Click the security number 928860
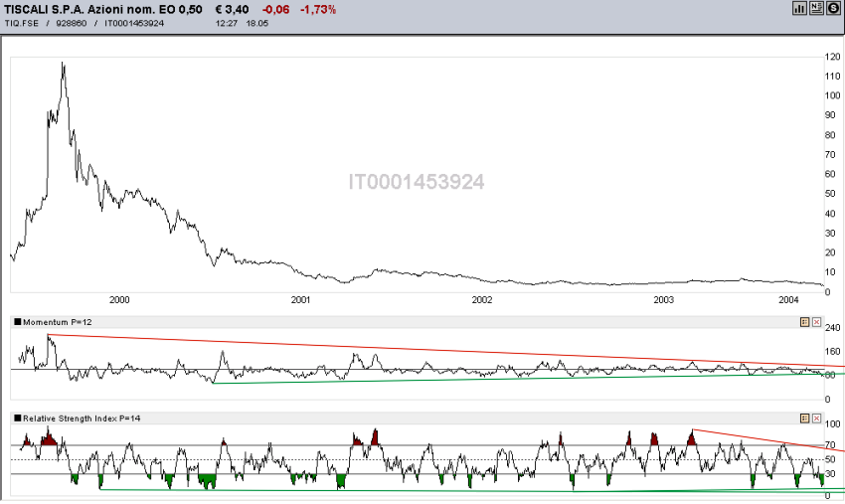Screen dimensions: 845x504 72,23
